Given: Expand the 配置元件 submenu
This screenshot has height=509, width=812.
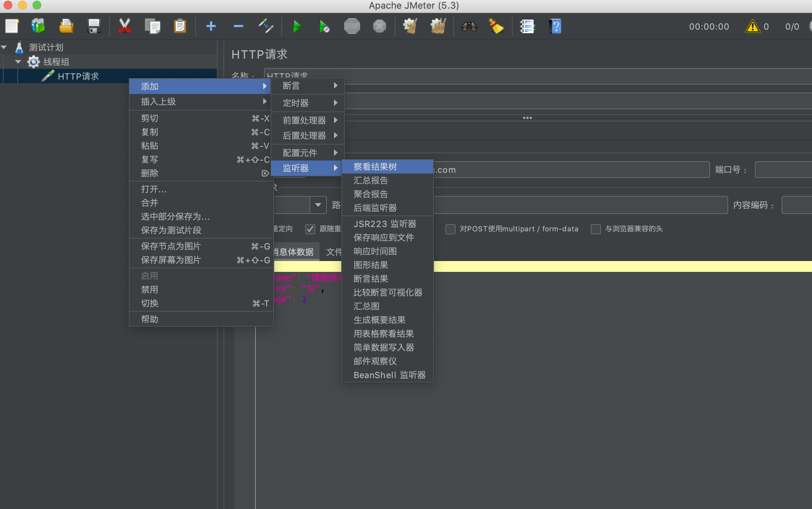Looking at the screenshot, I should (x=307, y=153).
